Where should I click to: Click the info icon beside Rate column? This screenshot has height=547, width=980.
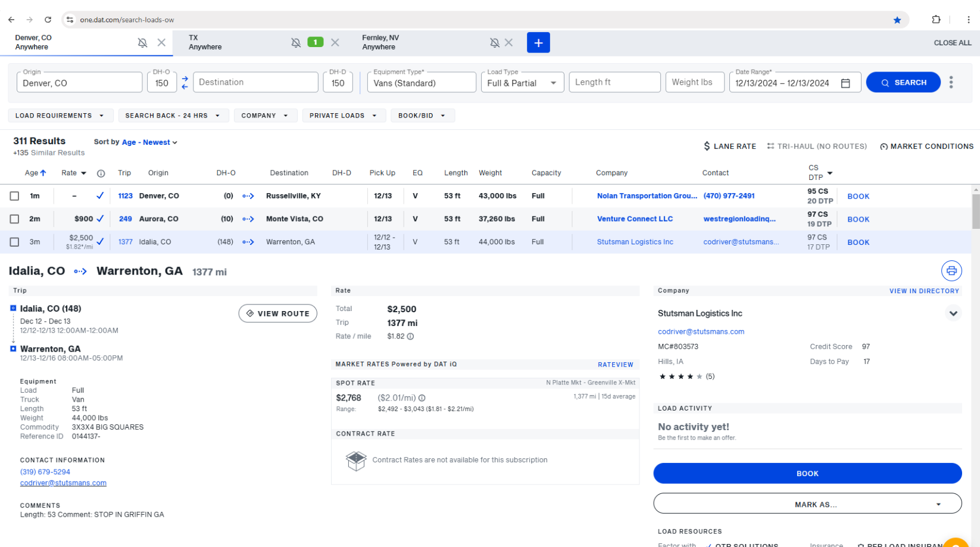click(x=101, y=173)
